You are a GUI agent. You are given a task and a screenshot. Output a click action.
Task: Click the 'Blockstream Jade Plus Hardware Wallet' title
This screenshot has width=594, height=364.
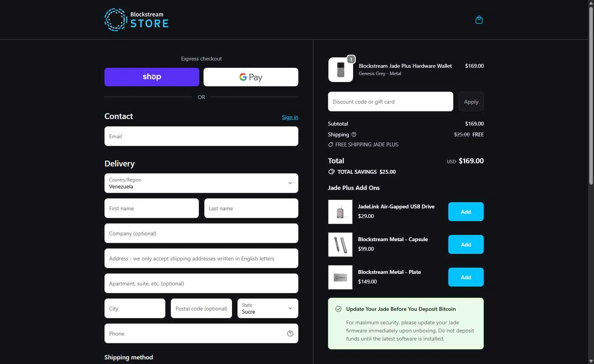pyautogui.click(x=405, y=66)
